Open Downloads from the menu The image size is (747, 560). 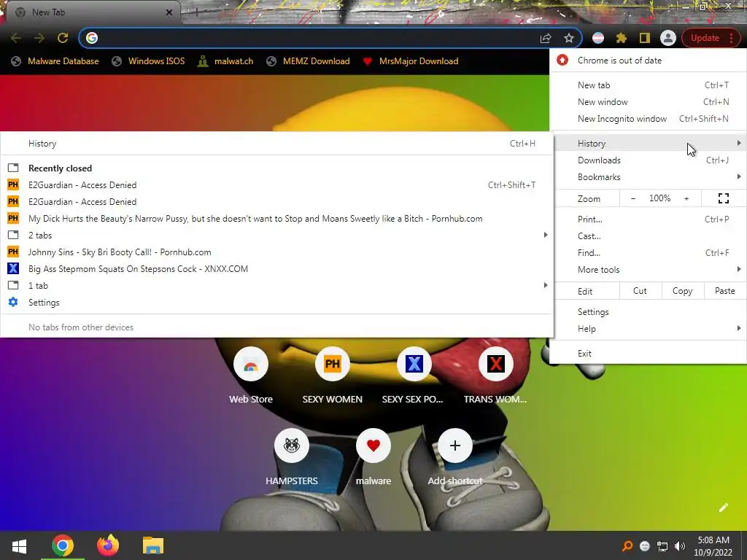tap(648, 160)
